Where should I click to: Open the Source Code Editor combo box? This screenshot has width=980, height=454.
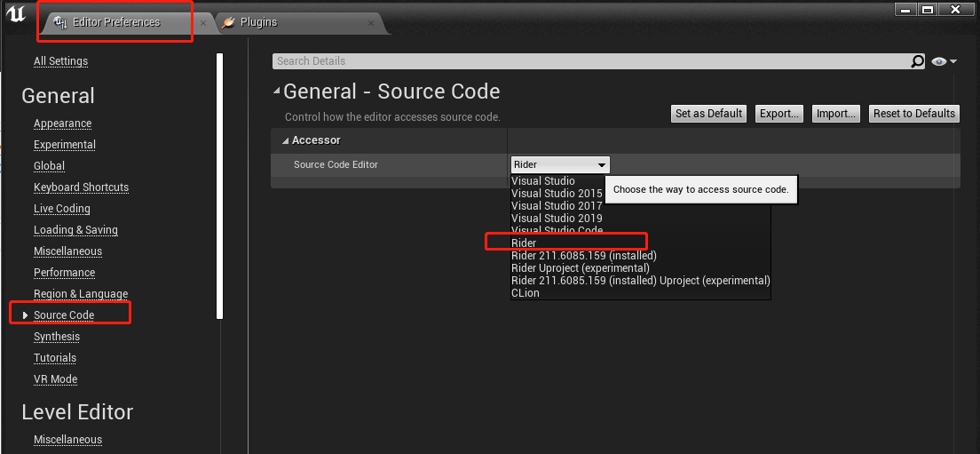click(560, 165)
